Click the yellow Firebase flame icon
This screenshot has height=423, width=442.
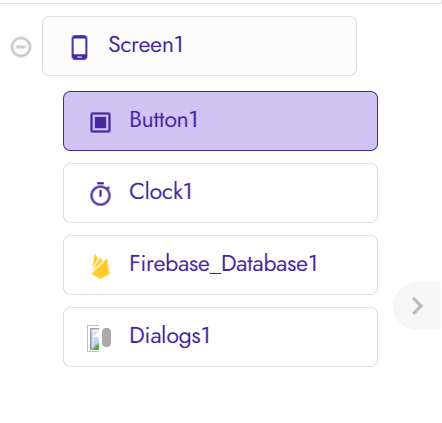[100, 266]
